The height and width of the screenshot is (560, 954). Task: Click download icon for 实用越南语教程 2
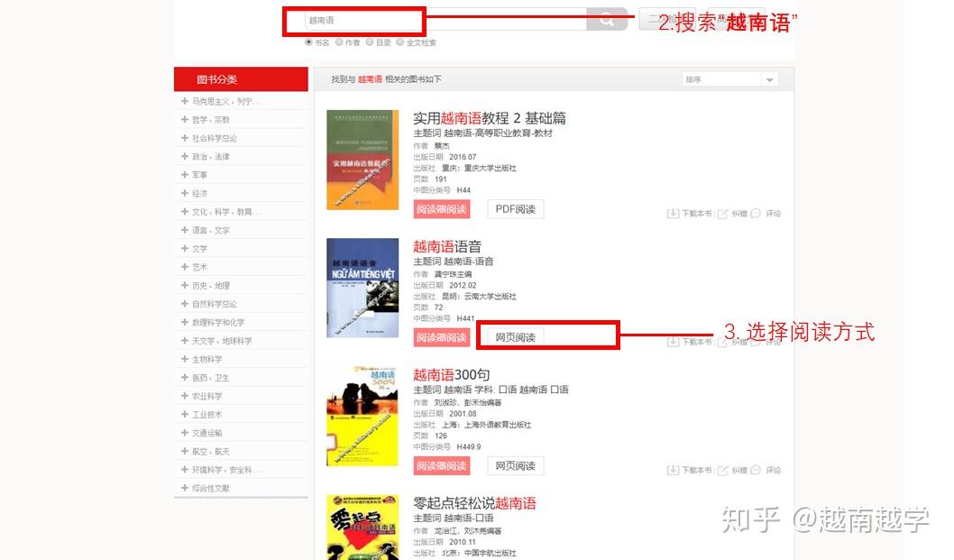(673, 214)
